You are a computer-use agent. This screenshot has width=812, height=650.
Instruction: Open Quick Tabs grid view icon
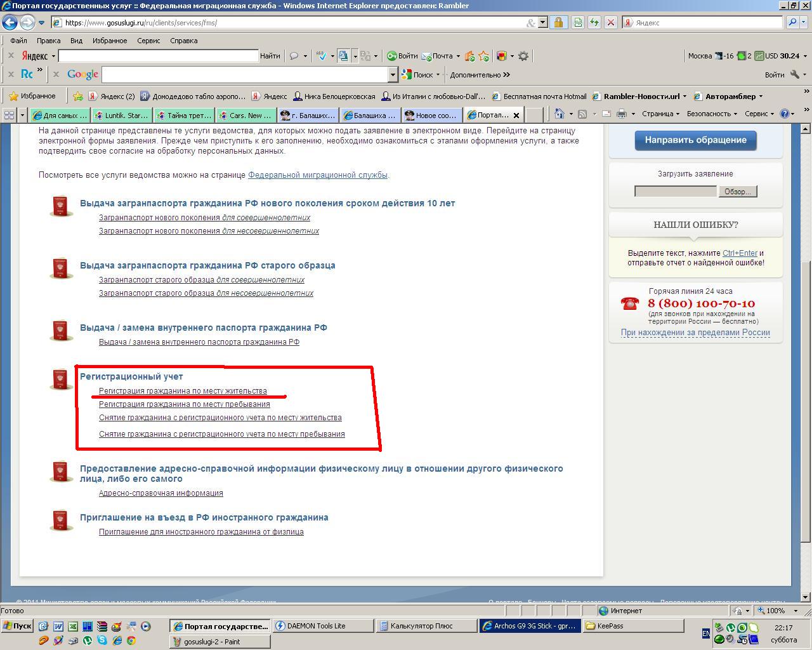9,115
